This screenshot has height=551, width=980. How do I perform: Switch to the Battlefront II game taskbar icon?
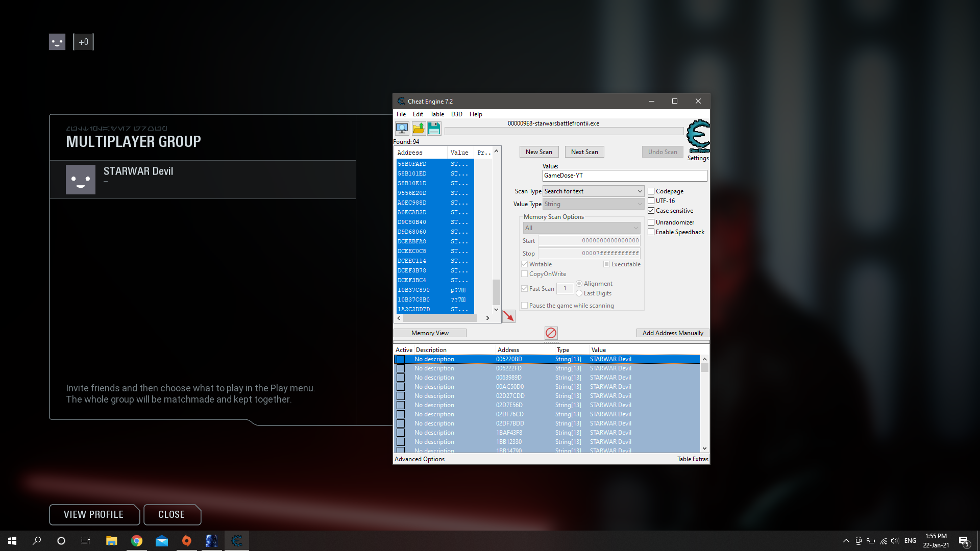(211, 541)
